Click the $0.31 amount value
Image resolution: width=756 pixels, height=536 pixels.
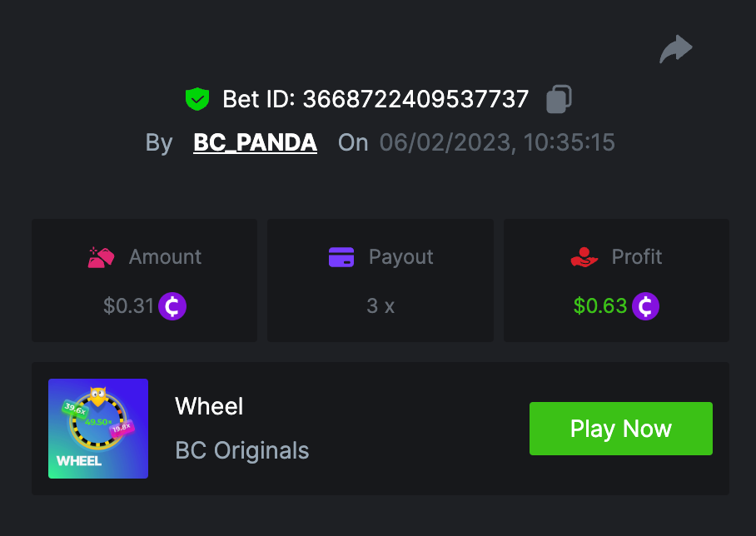[129, 306]
